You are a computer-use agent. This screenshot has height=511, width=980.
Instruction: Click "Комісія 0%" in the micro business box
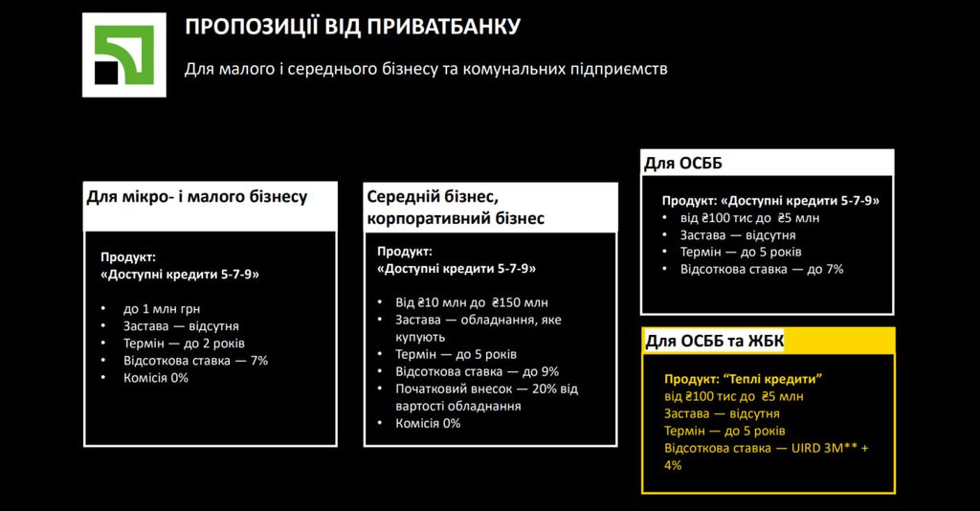[156, 377]
